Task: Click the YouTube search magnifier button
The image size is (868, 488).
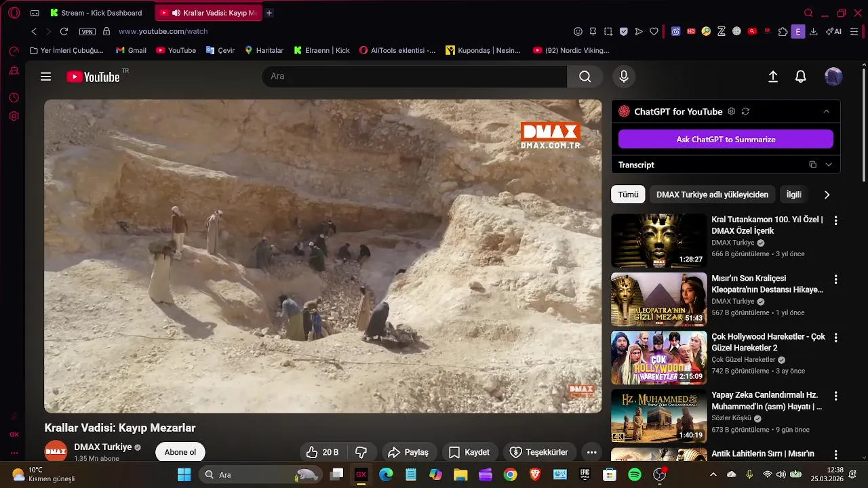Action: (585, 77)
